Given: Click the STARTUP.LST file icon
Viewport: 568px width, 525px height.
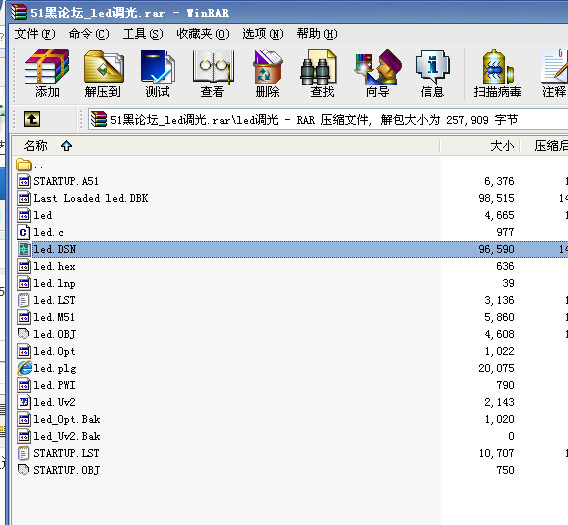Looking at the screenshot, I should pyautogui.click(x=24, y=453).
